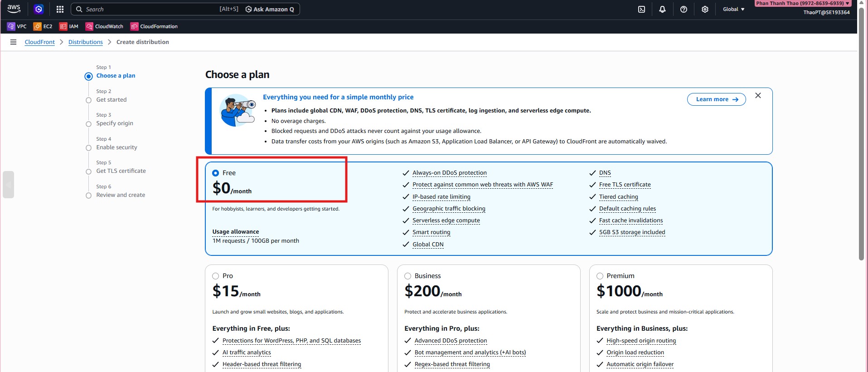Open the Phan Thanh Thao account dropdown
Viewport: 868px width, 372px height.
(802, 3)
